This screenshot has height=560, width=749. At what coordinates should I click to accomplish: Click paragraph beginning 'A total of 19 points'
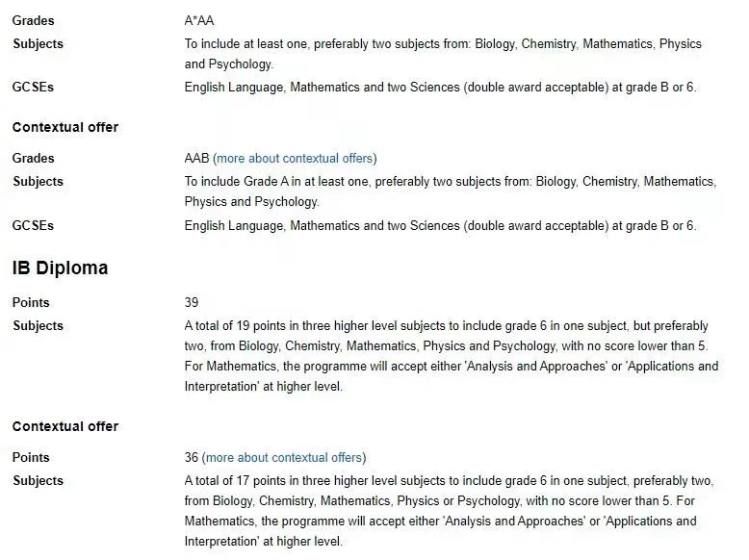click(452, 356)
